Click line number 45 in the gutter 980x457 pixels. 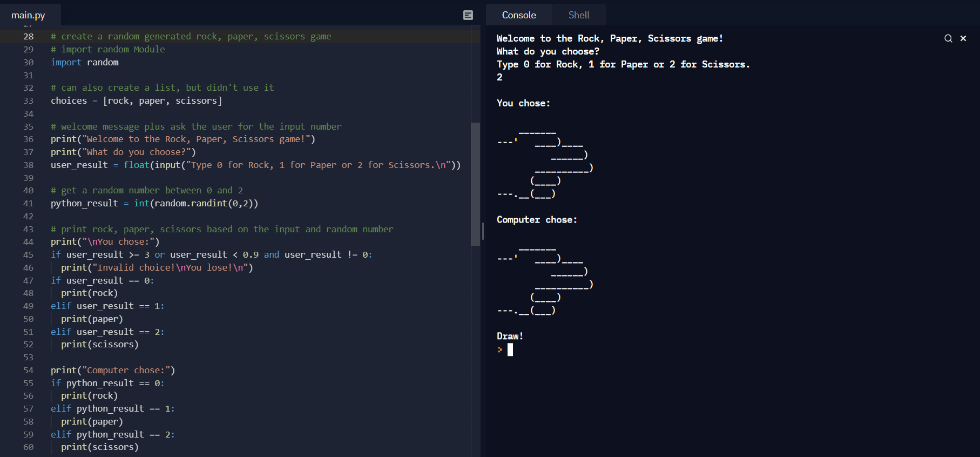tap(29, 254)
